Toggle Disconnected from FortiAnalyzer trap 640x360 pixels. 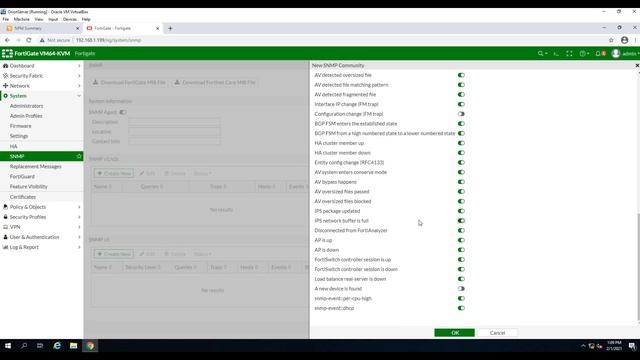(461, 230)
